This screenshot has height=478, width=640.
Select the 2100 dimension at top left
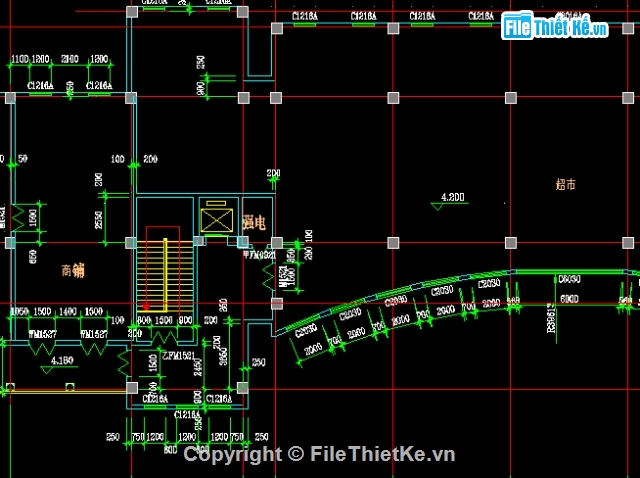point(70,59)
